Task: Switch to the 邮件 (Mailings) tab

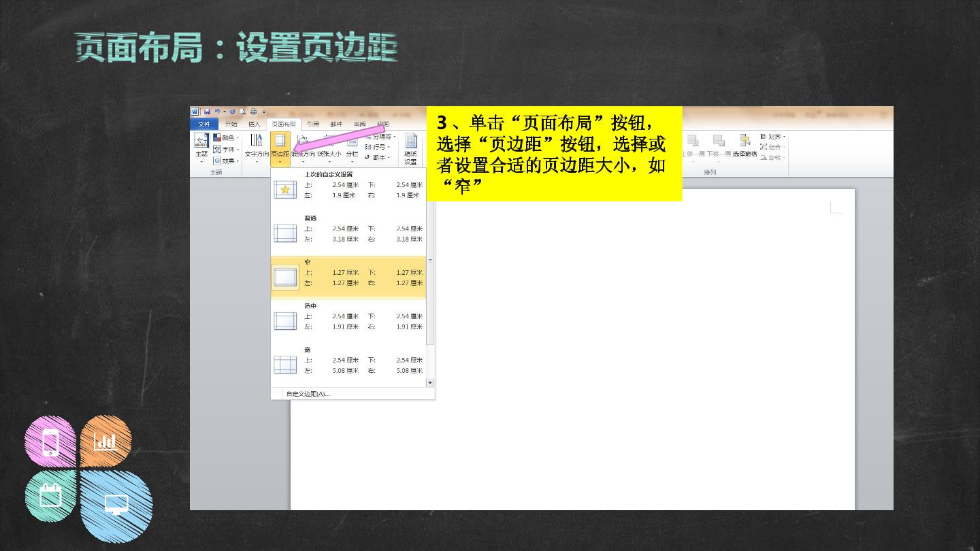Action: click(x=336, y=124)
